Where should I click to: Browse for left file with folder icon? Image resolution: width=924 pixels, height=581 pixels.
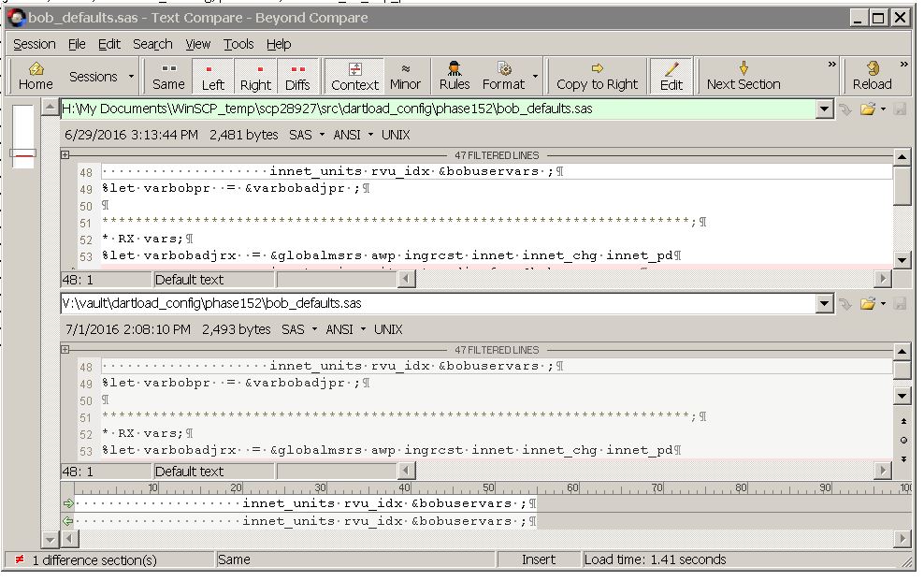(x=868, y=109)
